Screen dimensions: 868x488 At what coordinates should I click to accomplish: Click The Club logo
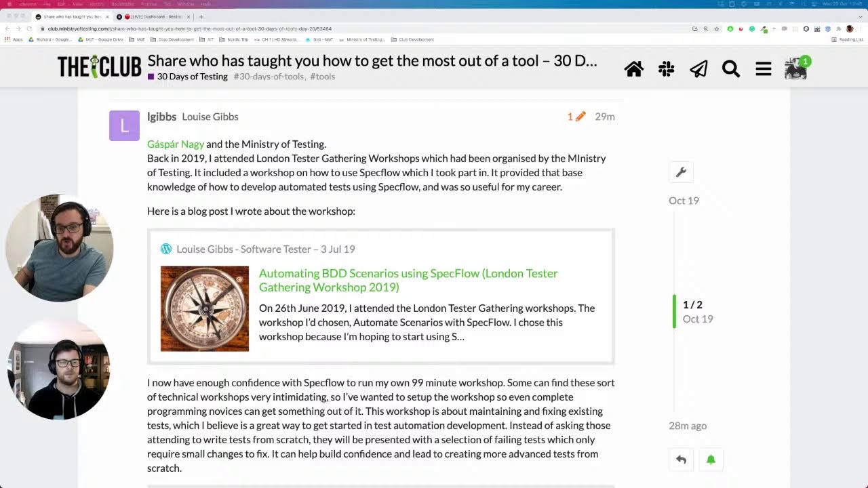(99, 67)
